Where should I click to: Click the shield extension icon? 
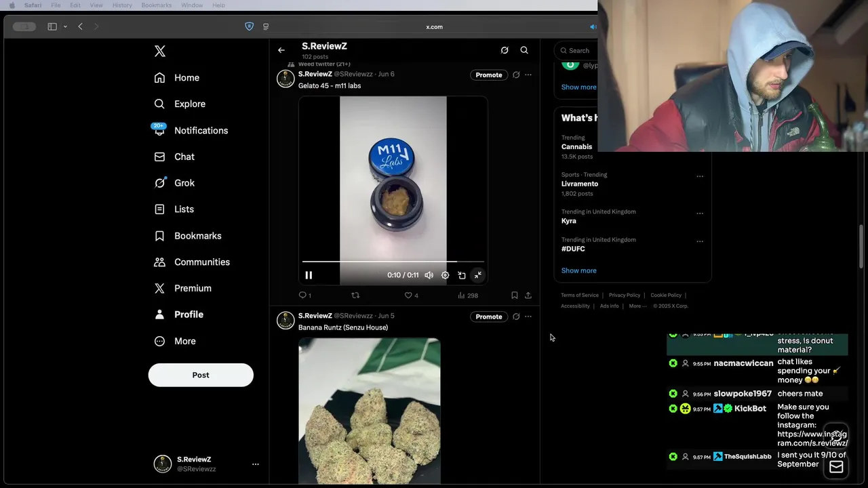point(249,26)
